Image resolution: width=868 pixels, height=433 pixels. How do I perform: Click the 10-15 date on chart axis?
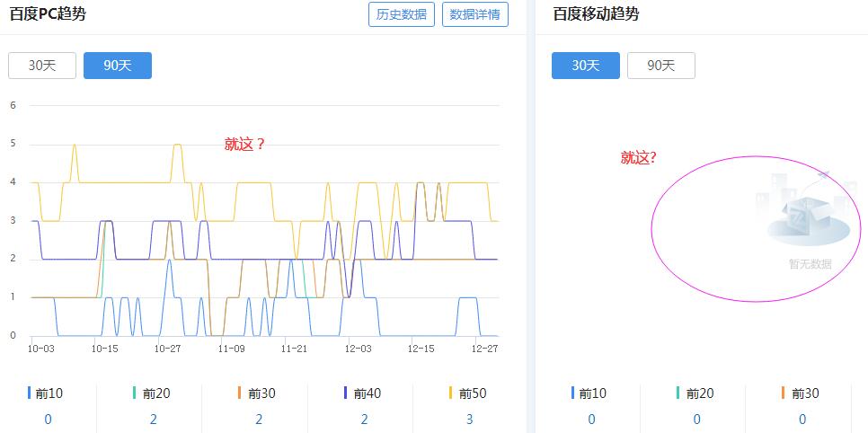click(x=104, y=349)
